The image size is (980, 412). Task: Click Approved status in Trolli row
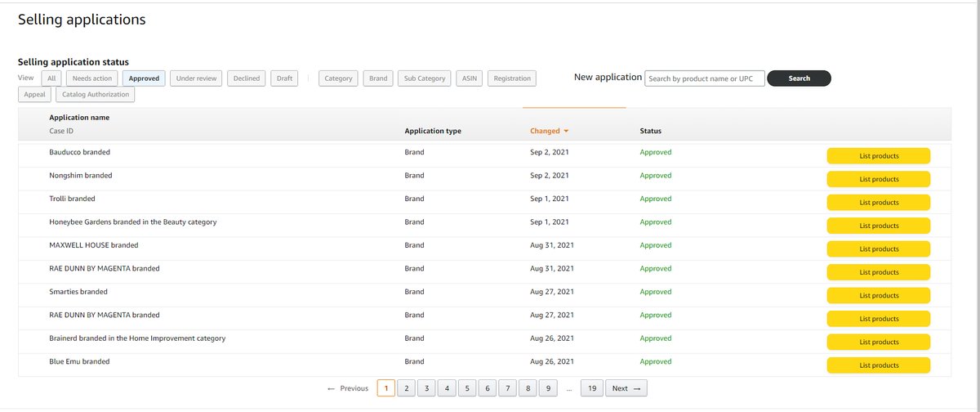[656, 199]
